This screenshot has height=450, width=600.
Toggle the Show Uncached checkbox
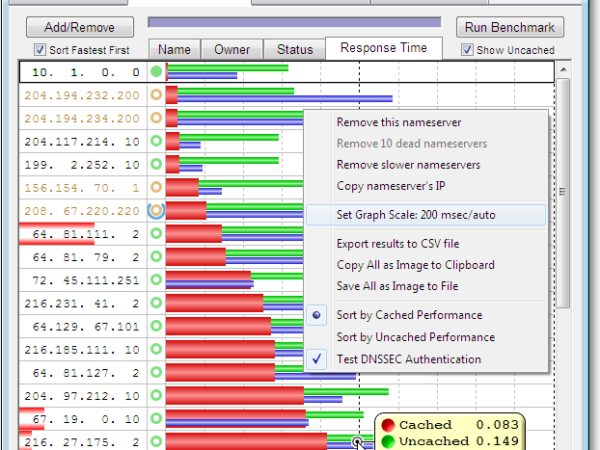click(x=467, y=49)
